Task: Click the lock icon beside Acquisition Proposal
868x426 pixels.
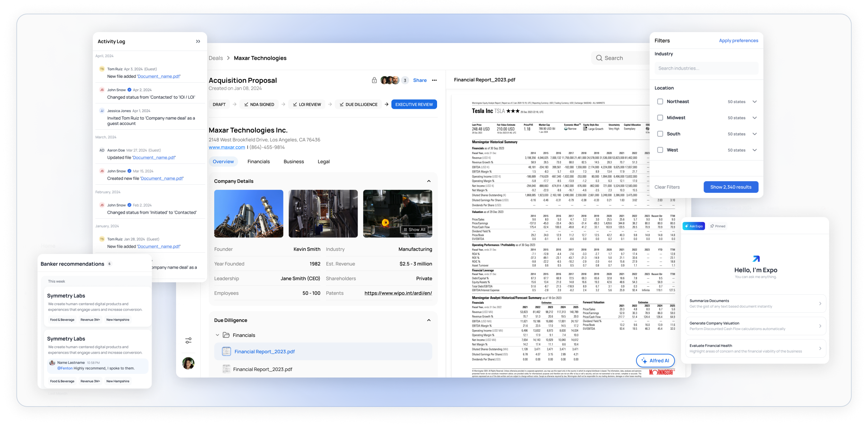Action: pos(374,80)
